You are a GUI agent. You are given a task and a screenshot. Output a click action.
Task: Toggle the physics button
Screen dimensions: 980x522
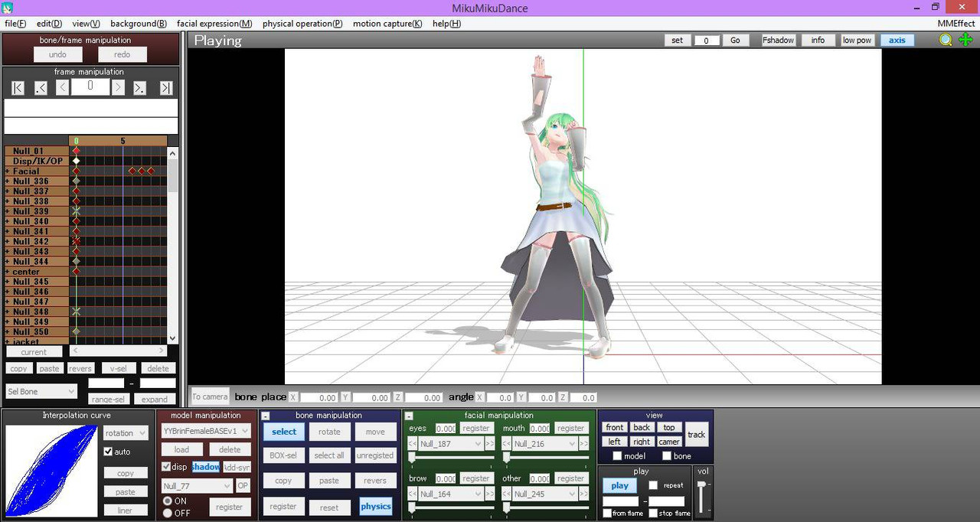[376, 506]
